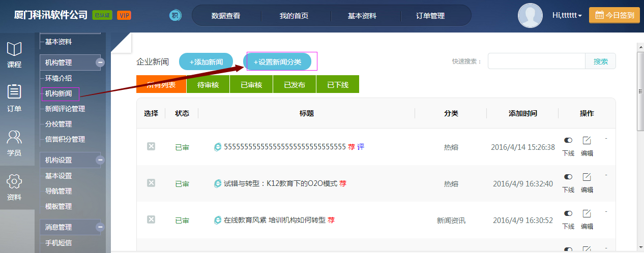
Task: Switch to the 已审核 tab
Action: (x=251, y=84)
